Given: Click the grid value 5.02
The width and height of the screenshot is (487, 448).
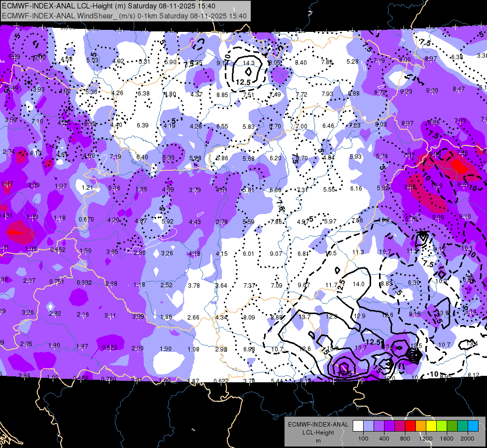Looking at the screenshot, I should (x=168, y=222).
